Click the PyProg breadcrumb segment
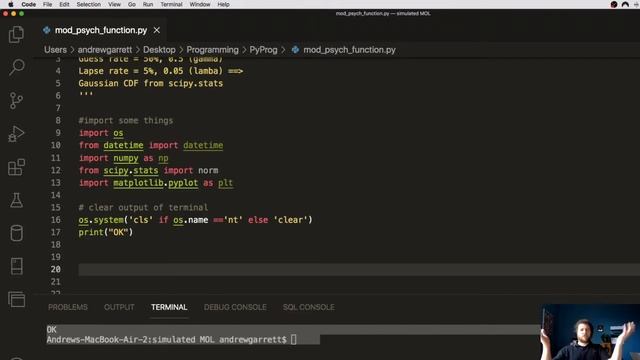This screenshot has width=640, height=360. tap(263, 50)
